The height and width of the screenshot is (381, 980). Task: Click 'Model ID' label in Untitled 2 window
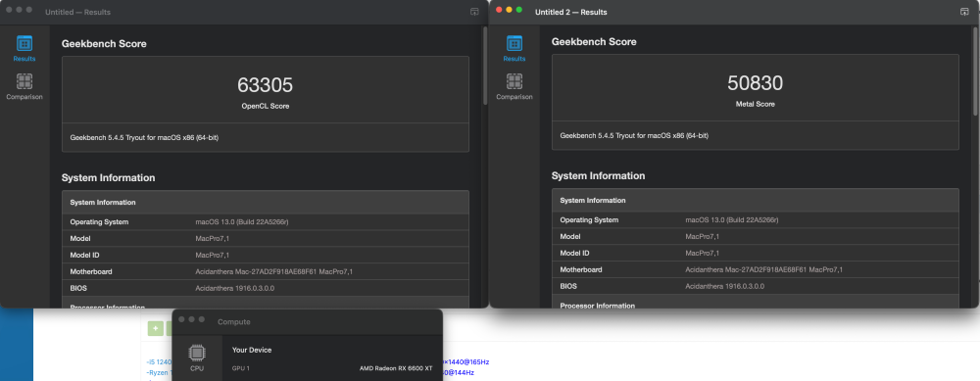click(575, 253)
